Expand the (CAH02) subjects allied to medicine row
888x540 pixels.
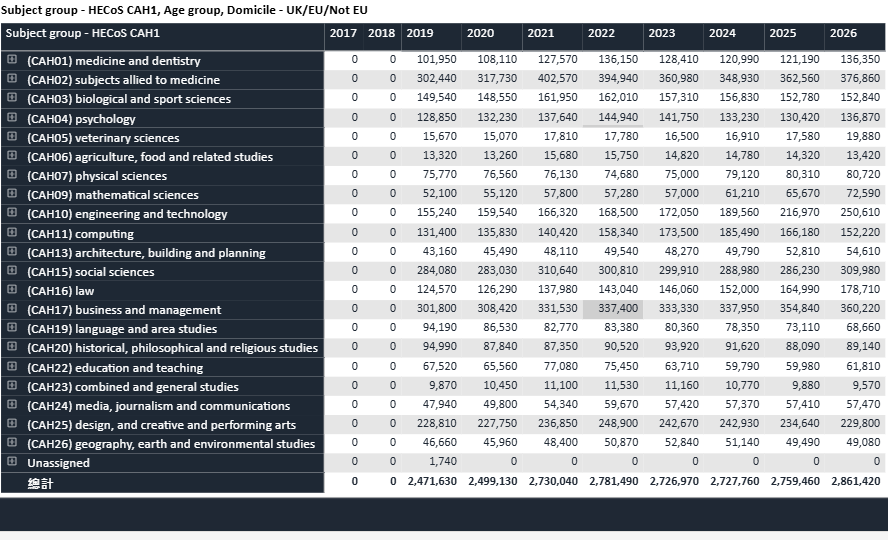12,79
